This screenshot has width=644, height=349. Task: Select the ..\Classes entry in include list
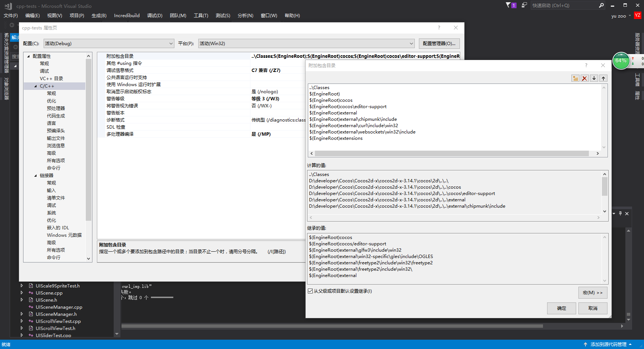point(319,88)
